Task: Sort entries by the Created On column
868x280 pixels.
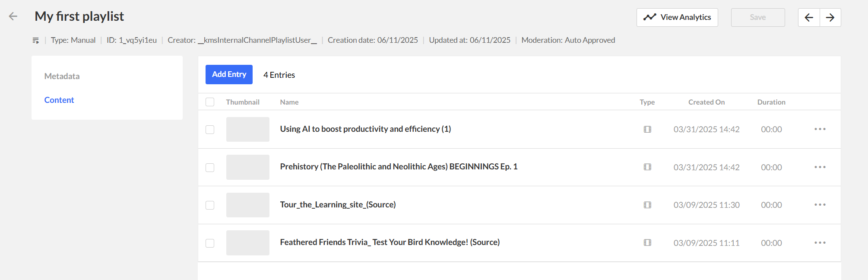Action: click(x=706, y=102)
